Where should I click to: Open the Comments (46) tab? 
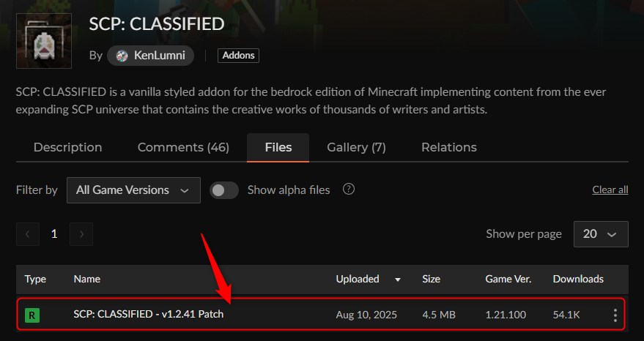[x=183, y=147]
